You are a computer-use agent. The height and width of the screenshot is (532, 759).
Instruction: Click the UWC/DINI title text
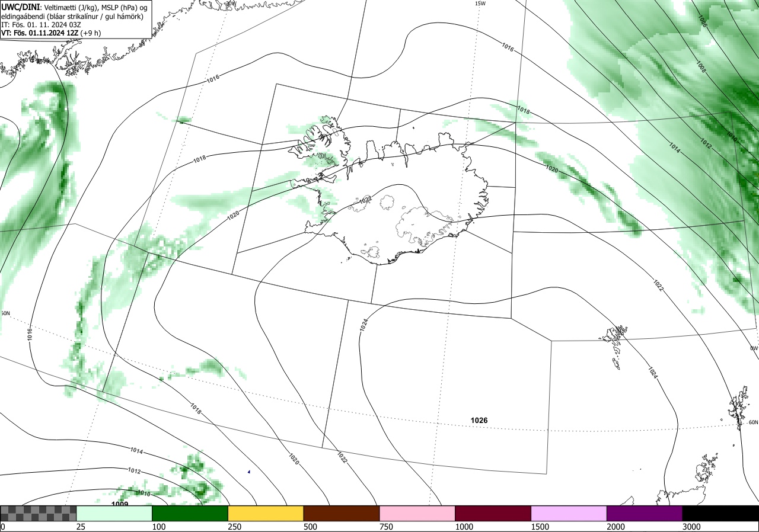tap(20, 7)
